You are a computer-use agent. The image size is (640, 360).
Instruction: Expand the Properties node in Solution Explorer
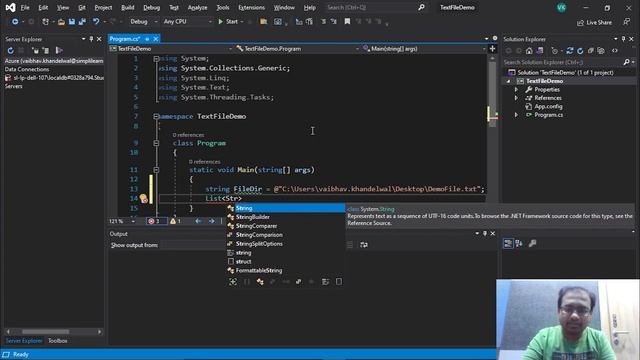point(516,89)
